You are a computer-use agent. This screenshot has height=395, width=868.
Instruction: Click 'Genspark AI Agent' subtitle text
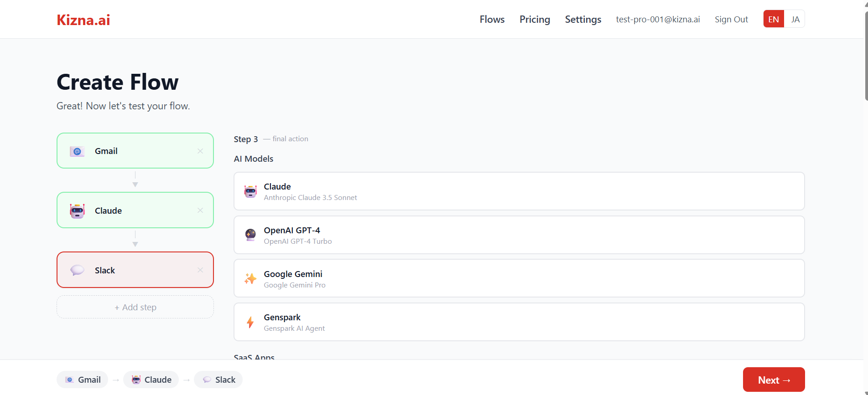(x=294, y=328)
